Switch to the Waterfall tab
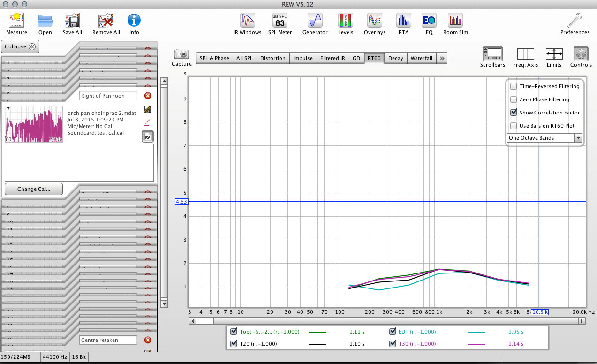This screenshot has width=597, height=364. pos(421,58)
